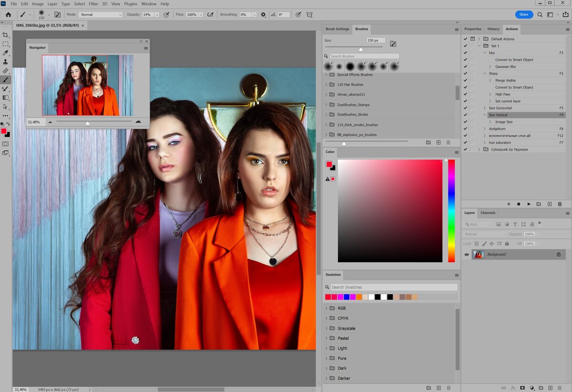The height and width of the screenshot is (392, 572).
Task: Expand the RGB swatches group
Action: click(x=327, y=308)
